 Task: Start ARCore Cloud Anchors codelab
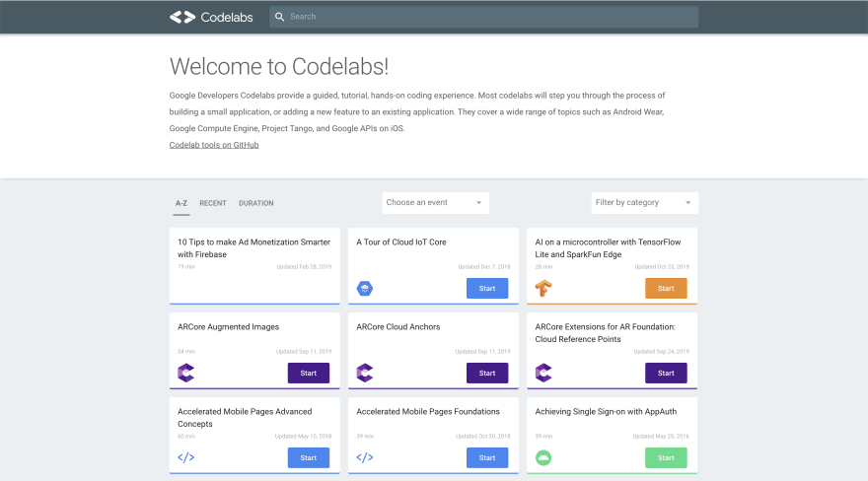487,373
